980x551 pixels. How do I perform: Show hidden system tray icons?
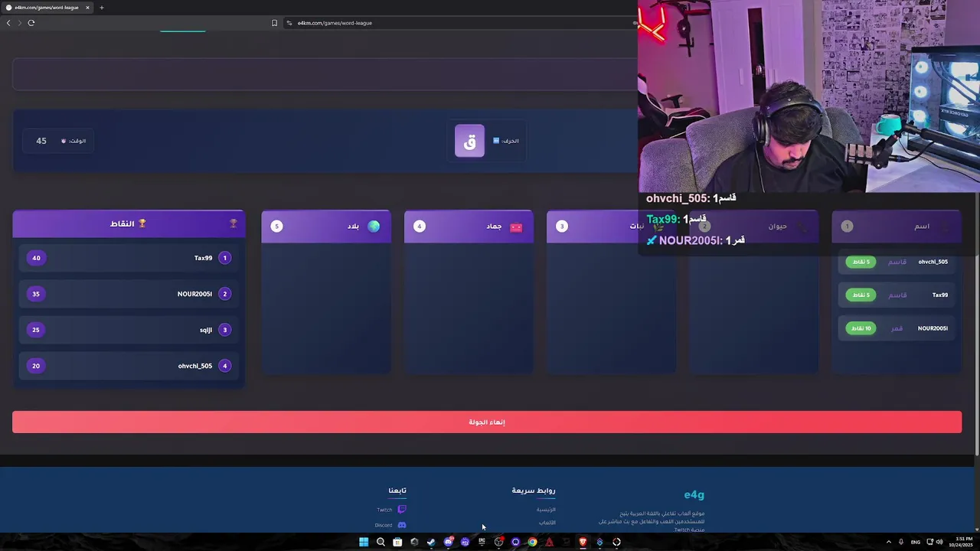tap(889, 542)
